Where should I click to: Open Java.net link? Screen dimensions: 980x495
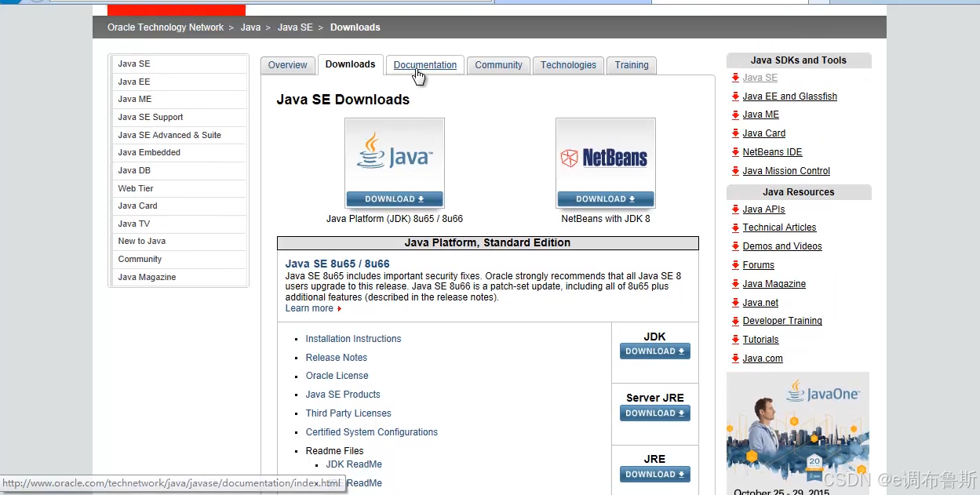760,303
